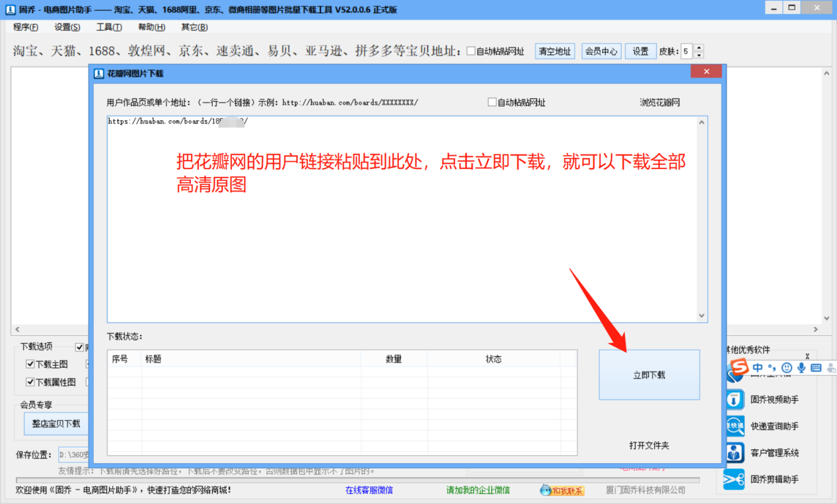The width and height of the screenshot is (837, 504).
Task: Decrease the 皮肤 number with down arrow
Action: (699, 55)
